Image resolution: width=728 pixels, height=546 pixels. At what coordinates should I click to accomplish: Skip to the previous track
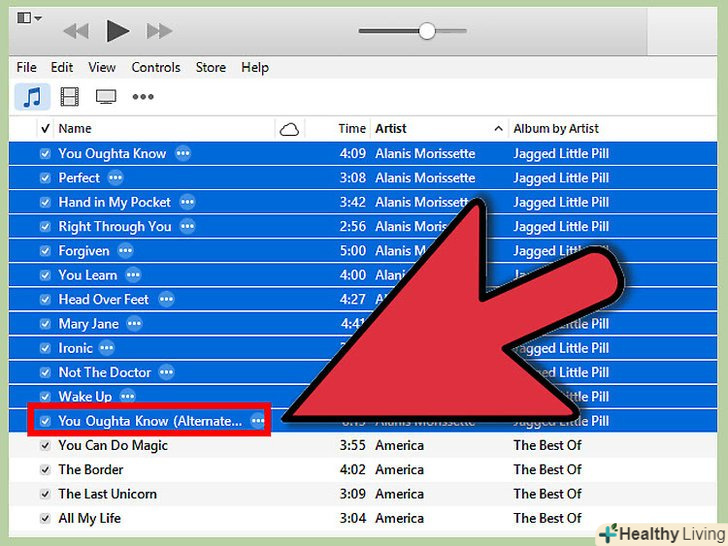click(76, 32)
